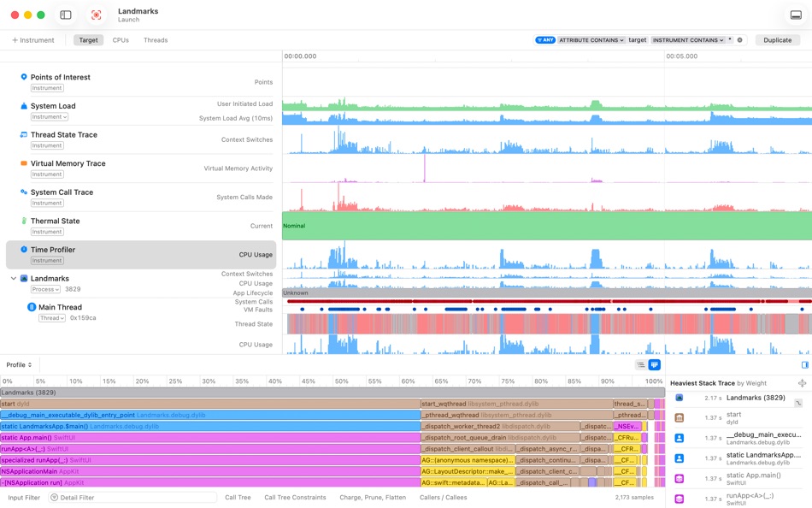Viewport: 812px width, 508px height.
Task: Select the NSApplicationMain AppKit flame frame
Action: 210,472
